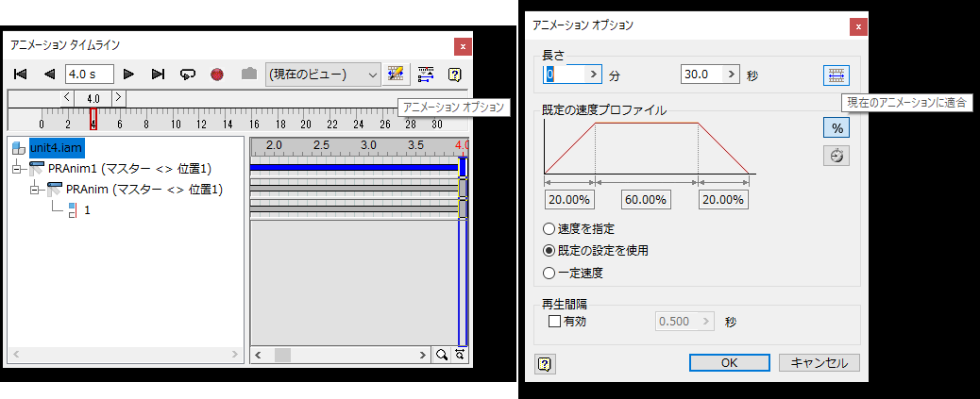Open the seconds field arrow menu

732,74
